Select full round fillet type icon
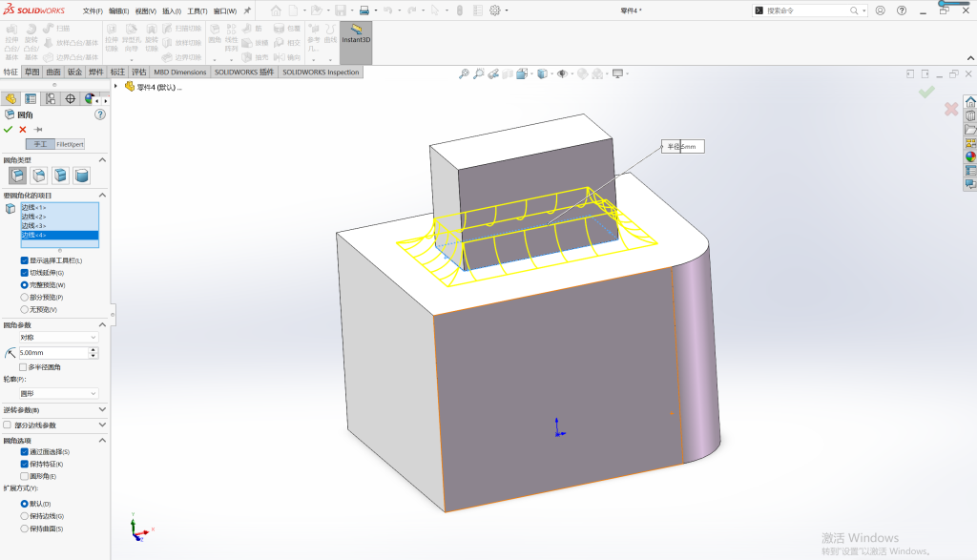The image size is (977, 560). [81, 176]
